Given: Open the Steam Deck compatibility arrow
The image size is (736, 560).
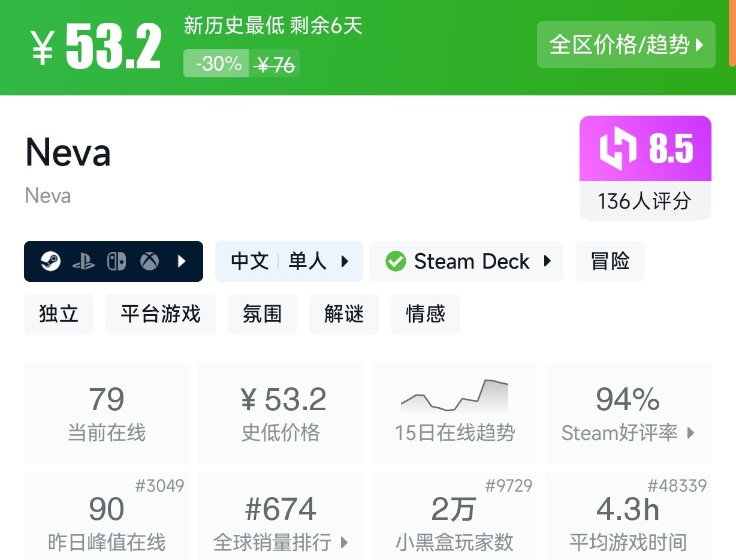Looking at the screenshot, I should pos(547,261).
